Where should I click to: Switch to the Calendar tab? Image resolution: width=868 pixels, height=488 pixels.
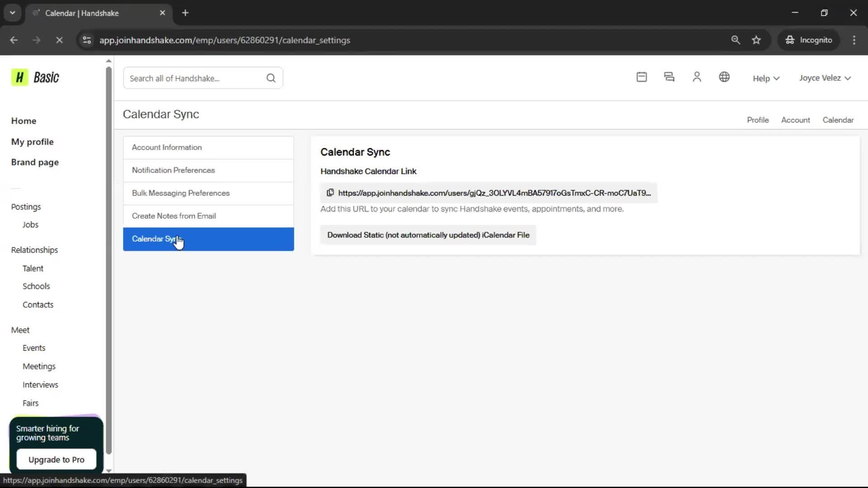click(838, 120)
